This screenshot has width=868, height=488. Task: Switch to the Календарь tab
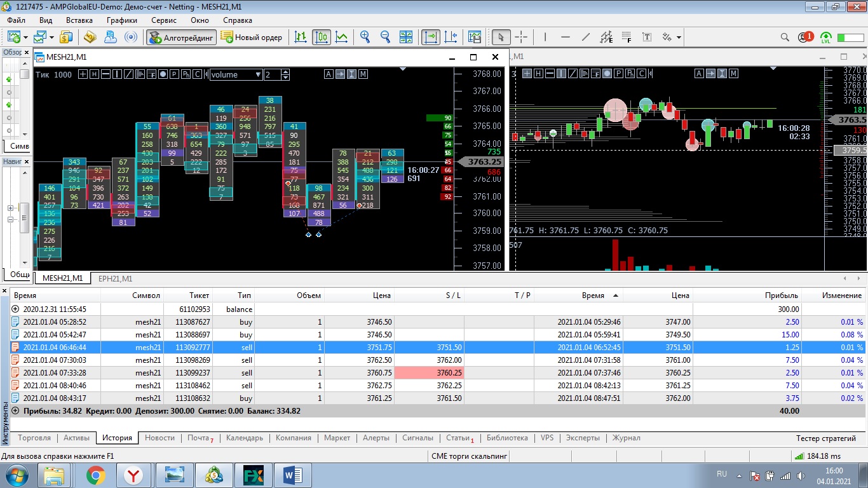click(x=245, y=438)
